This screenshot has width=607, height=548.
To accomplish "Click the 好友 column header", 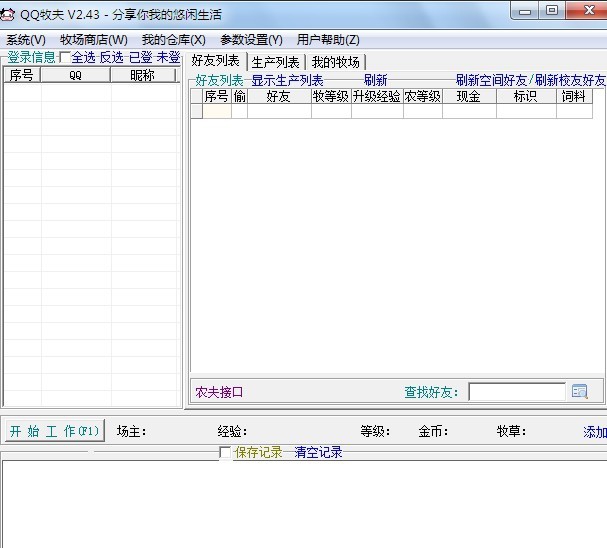I will tap(279, 96).
